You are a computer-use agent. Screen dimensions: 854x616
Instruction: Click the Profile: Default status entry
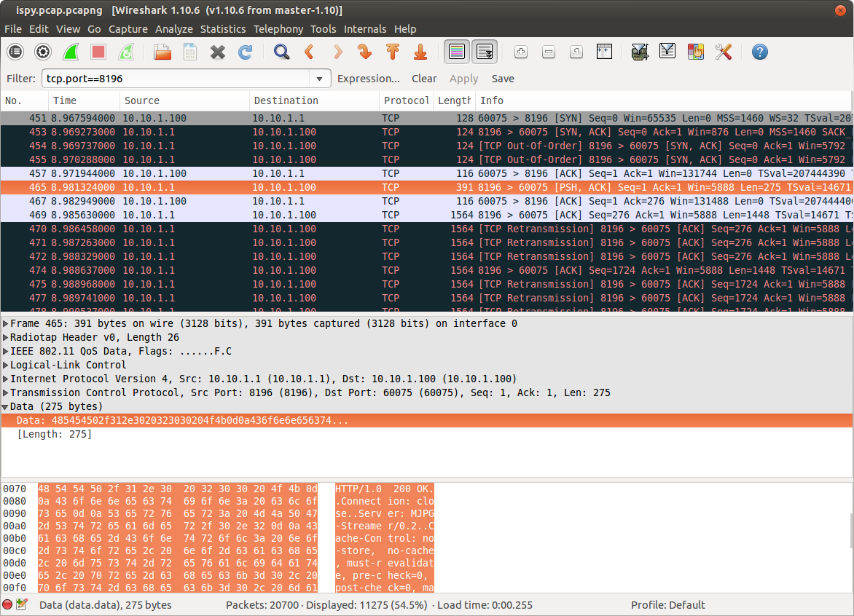point(667,605)
